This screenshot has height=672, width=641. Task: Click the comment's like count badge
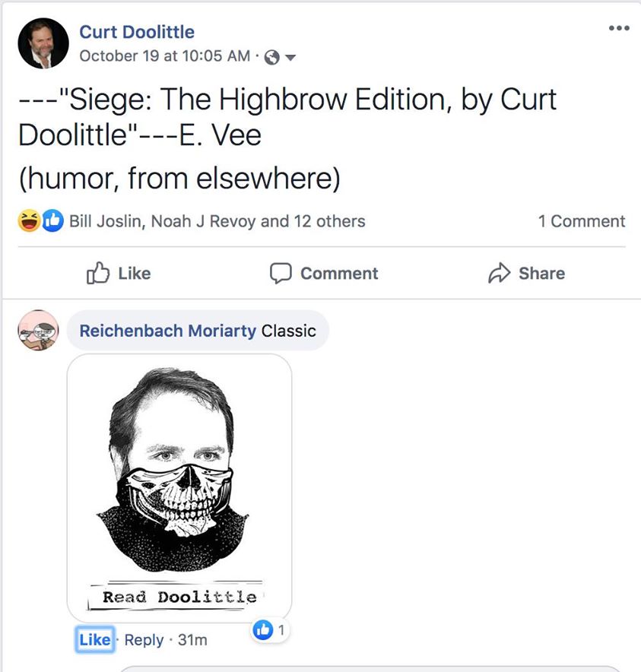271,629
